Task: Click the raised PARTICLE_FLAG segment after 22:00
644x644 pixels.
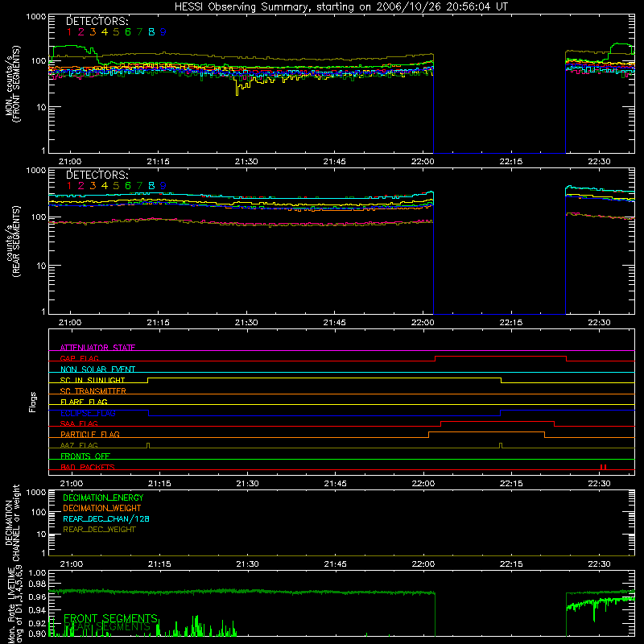Action: point(487,432)
